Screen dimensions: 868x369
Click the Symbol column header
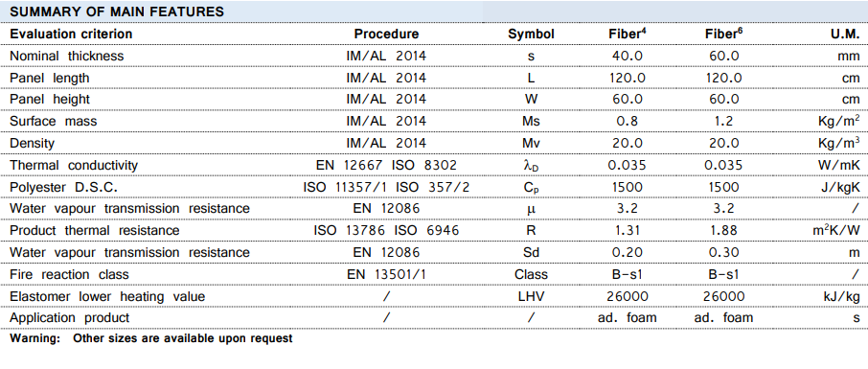[531, 35]
